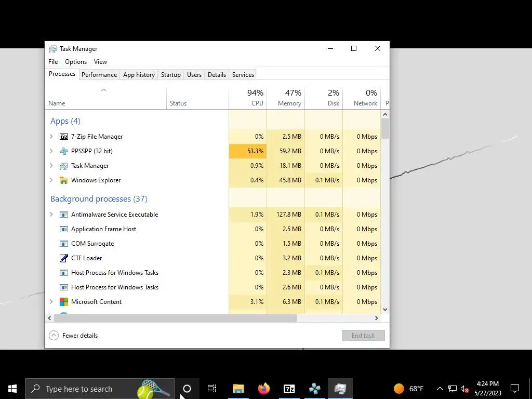Switch to the Startup tab
The image size is (532, 399).
coord(170,75)
